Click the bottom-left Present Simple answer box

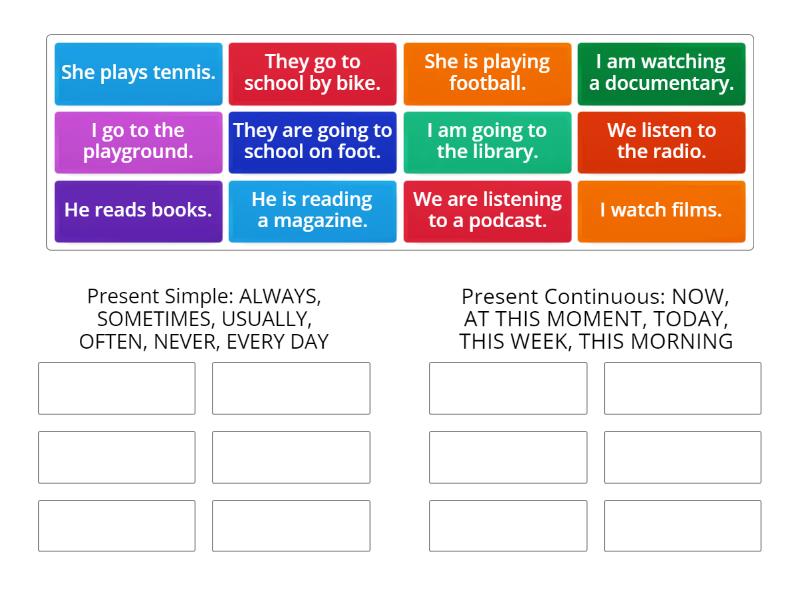tap(116, 525)
